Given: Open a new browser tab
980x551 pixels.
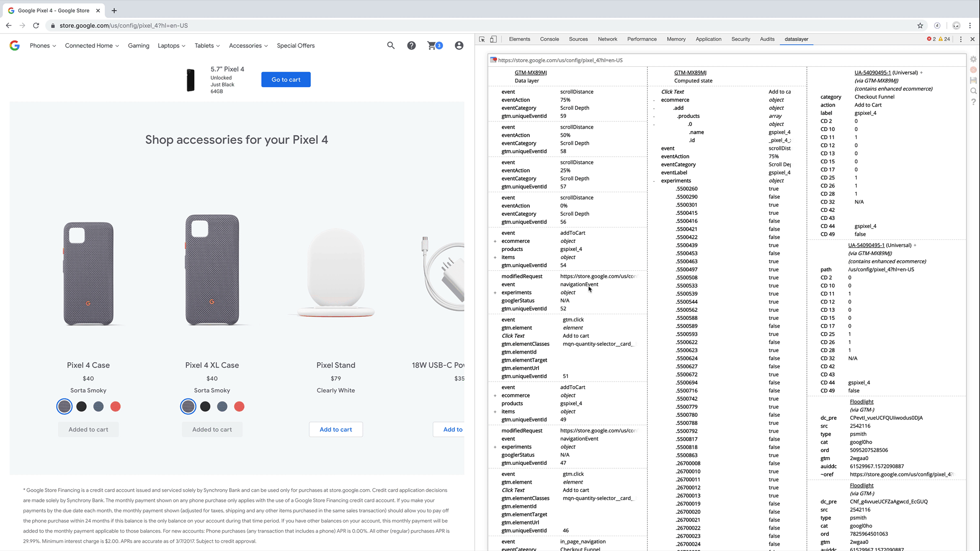Looking at the screenshot, I should tap(114, 10).
